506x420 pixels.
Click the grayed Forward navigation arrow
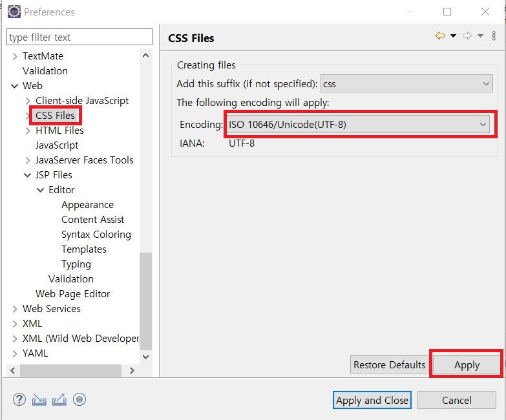pos(467,36)
